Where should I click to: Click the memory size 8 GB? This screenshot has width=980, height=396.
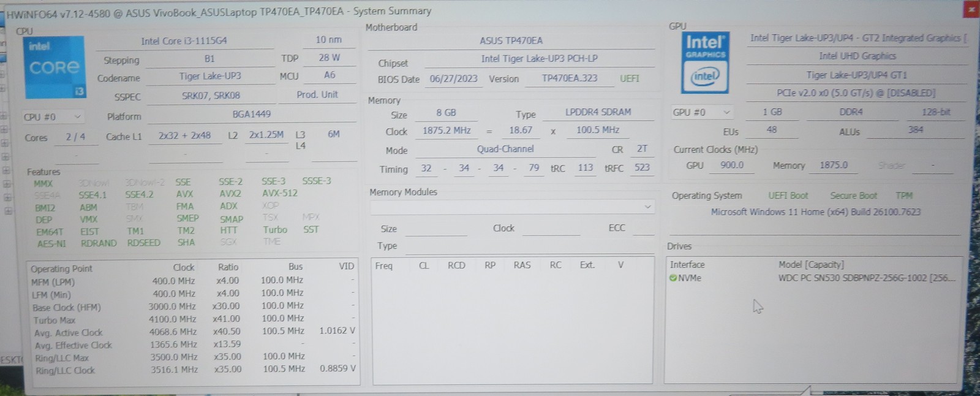point(446,113)
